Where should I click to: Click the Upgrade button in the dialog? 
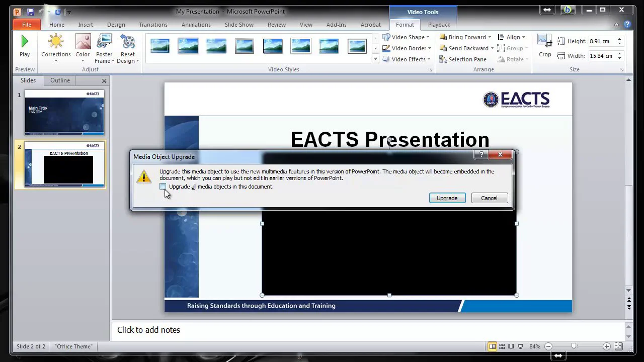(447, 198)
